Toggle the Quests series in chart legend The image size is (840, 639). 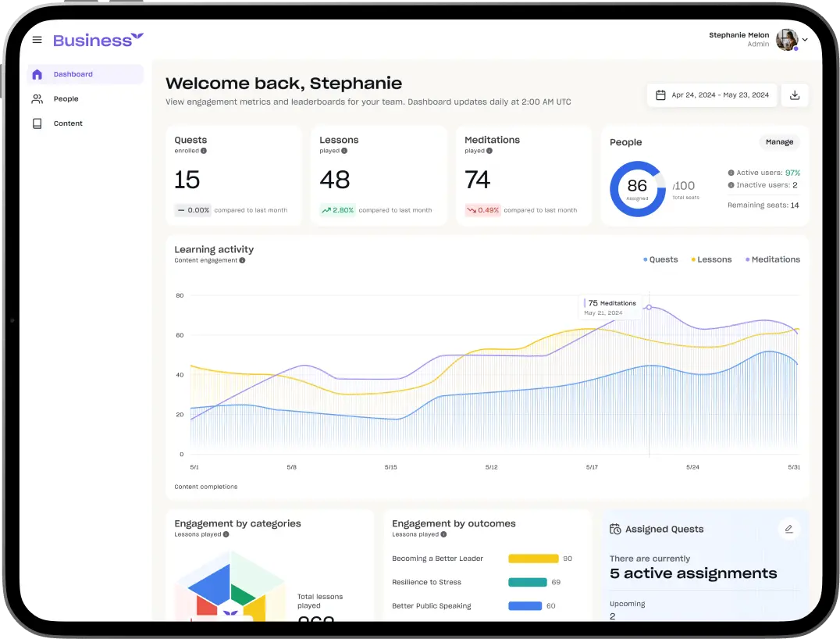point(660,259)
